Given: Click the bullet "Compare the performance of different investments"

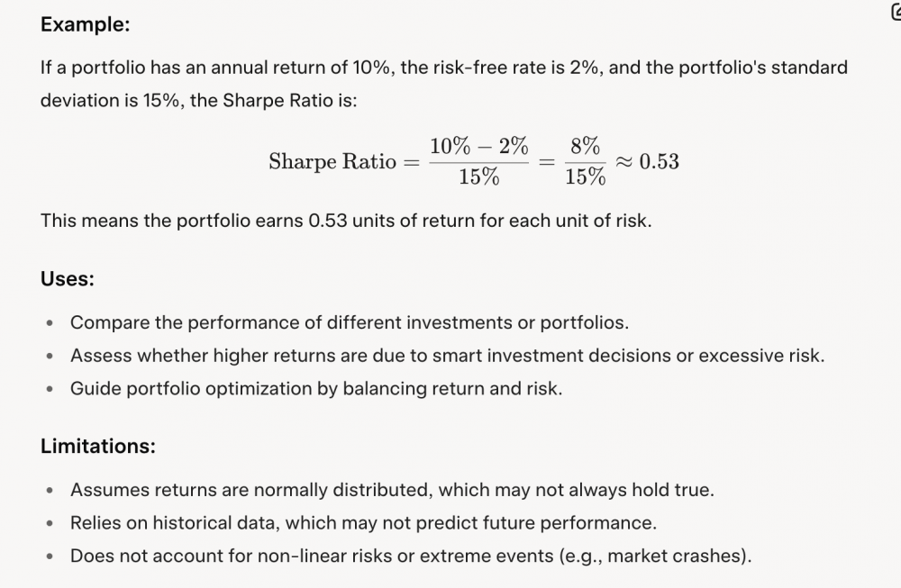Looking at the screenshot, I should [351, 321].
